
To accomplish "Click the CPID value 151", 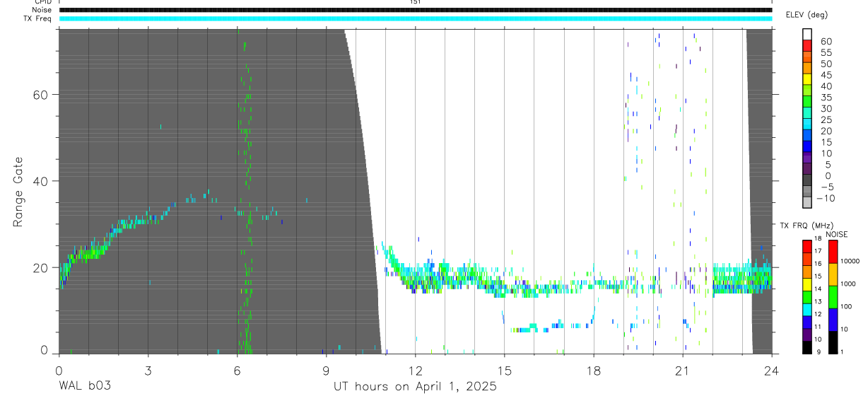I will coord(415,2).
